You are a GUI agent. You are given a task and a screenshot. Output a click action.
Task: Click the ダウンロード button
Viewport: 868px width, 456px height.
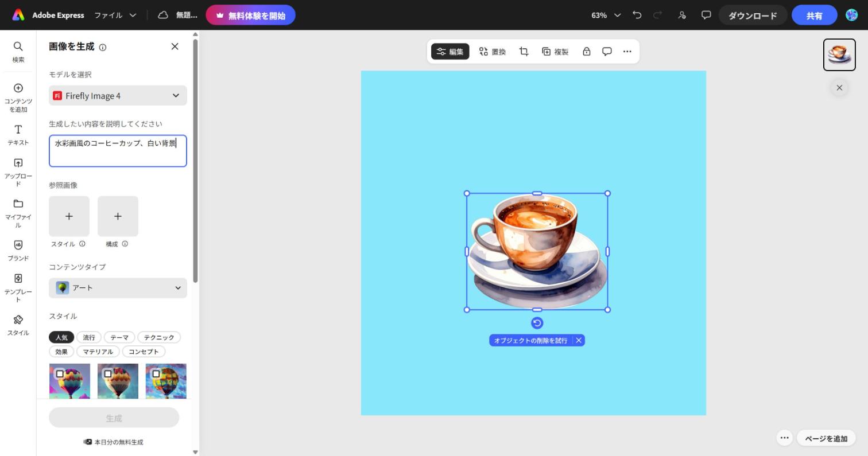[753, 15]
